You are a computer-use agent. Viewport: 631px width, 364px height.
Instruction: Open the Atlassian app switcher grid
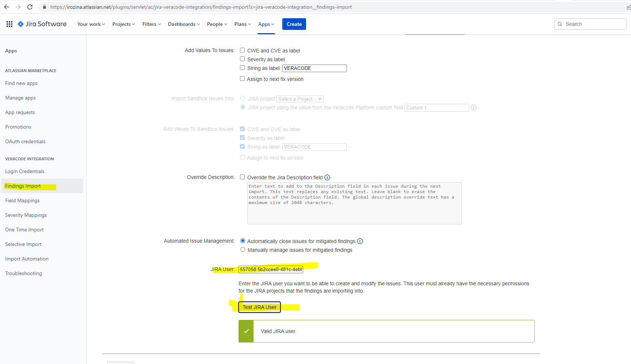9,24
